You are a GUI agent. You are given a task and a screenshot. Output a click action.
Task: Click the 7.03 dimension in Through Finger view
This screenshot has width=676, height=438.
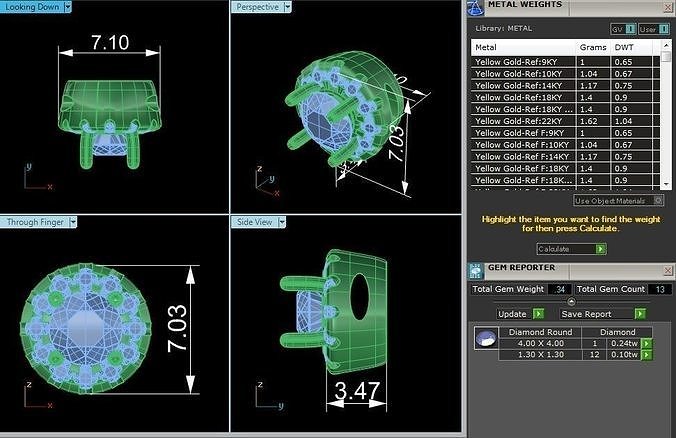(177, 328)
